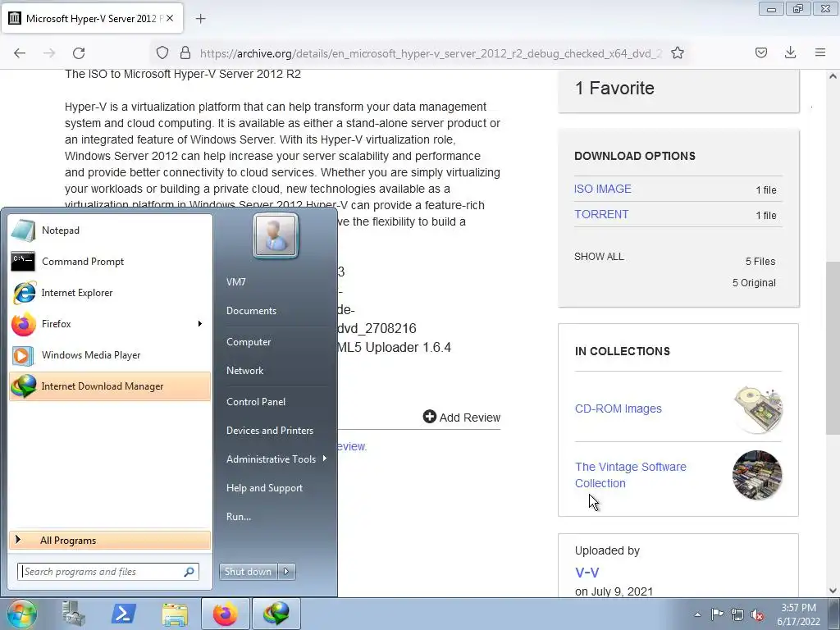The width and height of the screenshot is (840, 630).
Task: Open Windows Media Player from Start menu
Action: pos(110,354)
